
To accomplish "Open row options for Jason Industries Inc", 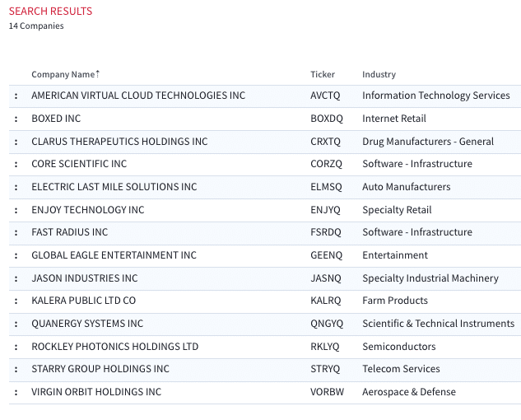I will point(16,278).
